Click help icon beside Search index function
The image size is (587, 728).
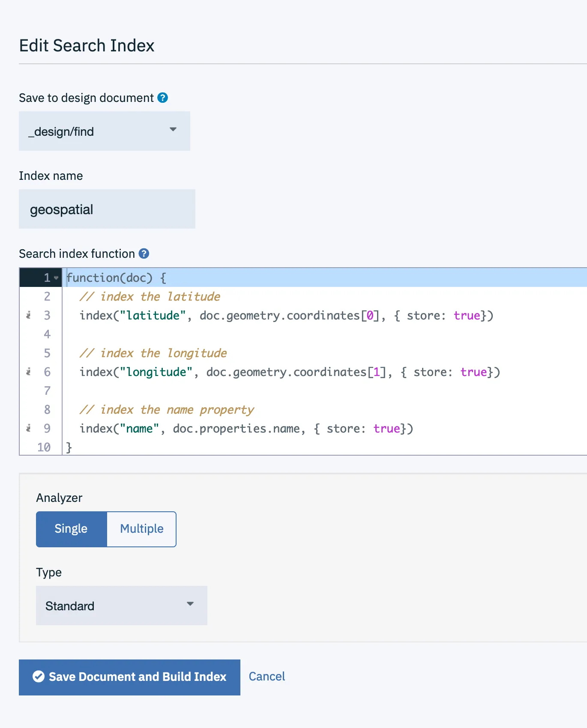[x=144, y=254]
